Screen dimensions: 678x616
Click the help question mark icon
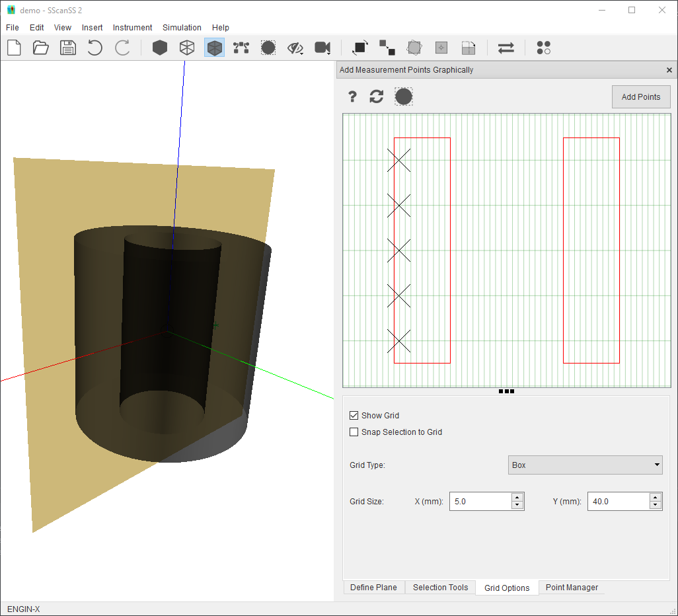(353, 97)
